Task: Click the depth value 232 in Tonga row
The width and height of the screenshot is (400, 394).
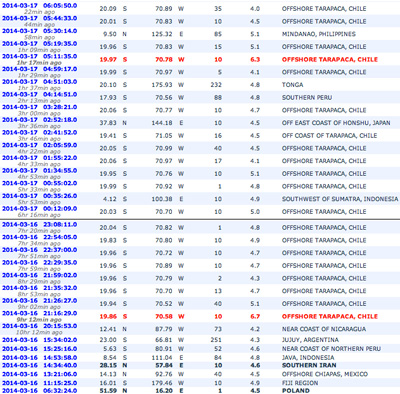Action: click(216, 85)
